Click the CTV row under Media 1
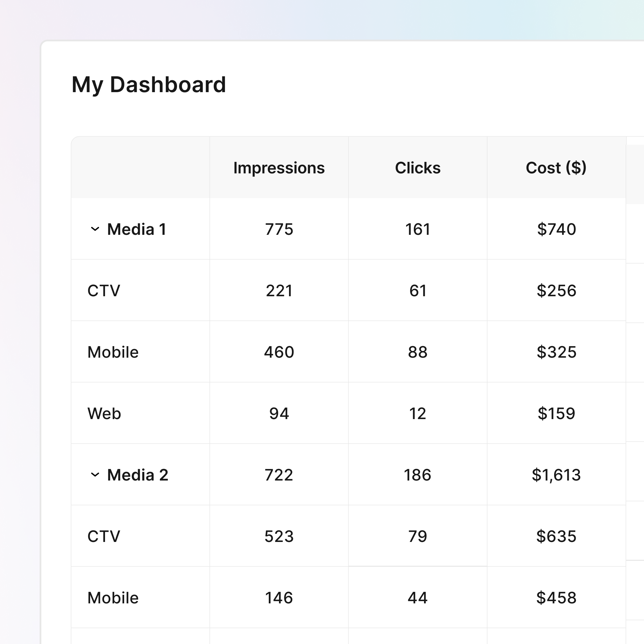The height and width of the screenshot is (644, 644). pyautogui.click(x=104, y=291)
